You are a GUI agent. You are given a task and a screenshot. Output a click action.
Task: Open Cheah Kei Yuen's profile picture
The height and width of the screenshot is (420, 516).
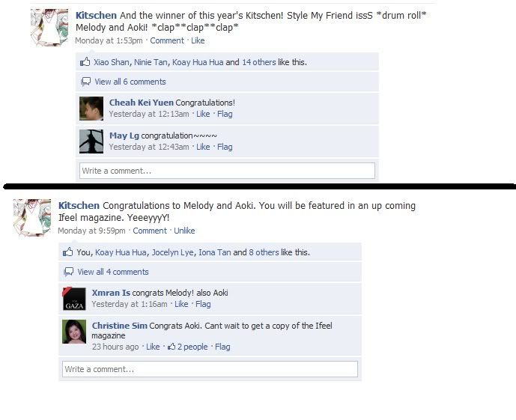[x=91, y=109]
